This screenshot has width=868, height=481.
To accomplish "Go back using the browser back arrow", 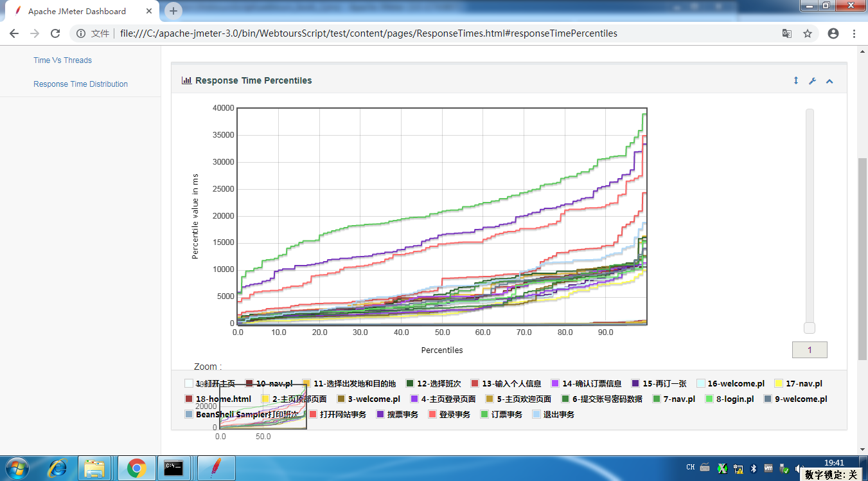I will click(x=14, y=33).
